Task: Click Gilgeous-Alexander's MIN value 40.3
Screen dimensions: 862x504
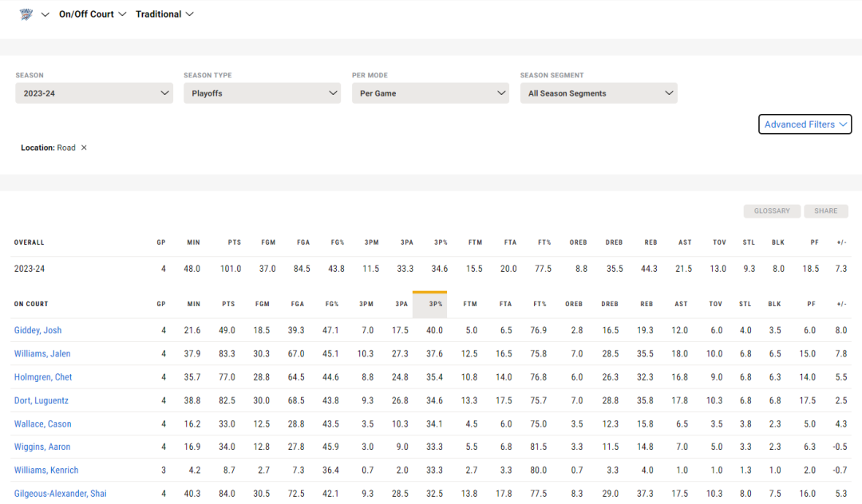Action: click(x=192, y=494)
